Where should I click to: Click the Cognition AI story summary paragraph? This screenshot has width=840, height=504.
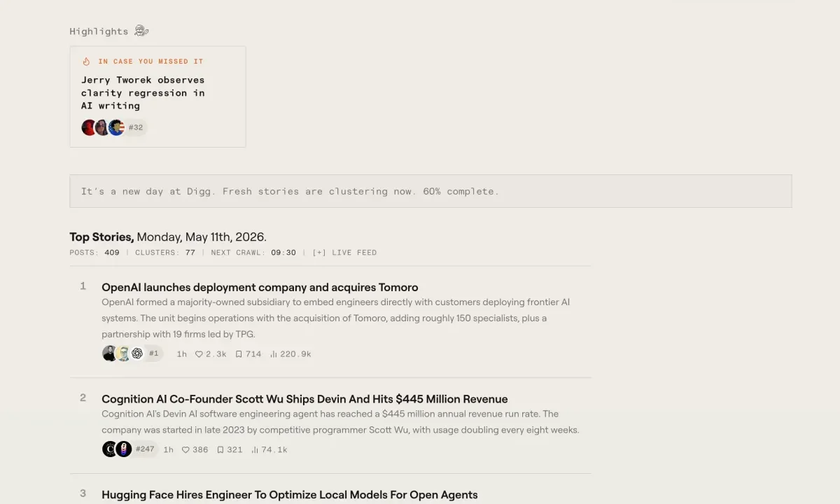(x=340, y=421)
